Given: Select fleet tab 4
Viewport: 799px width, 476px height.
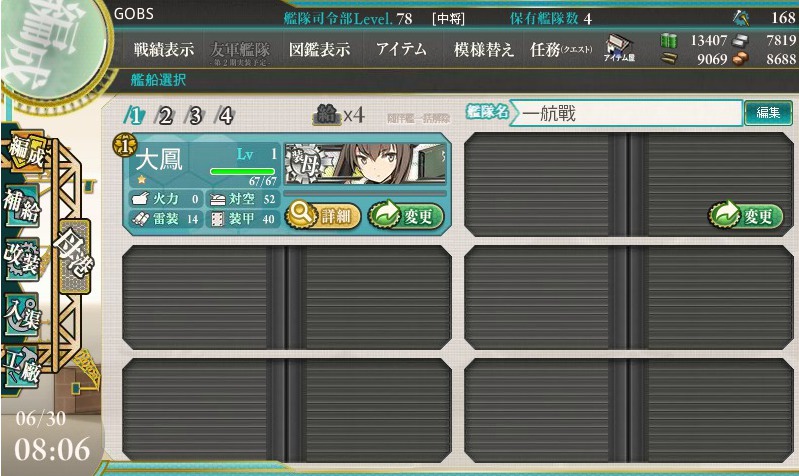Looking at the screenshot, I should 225,116.
